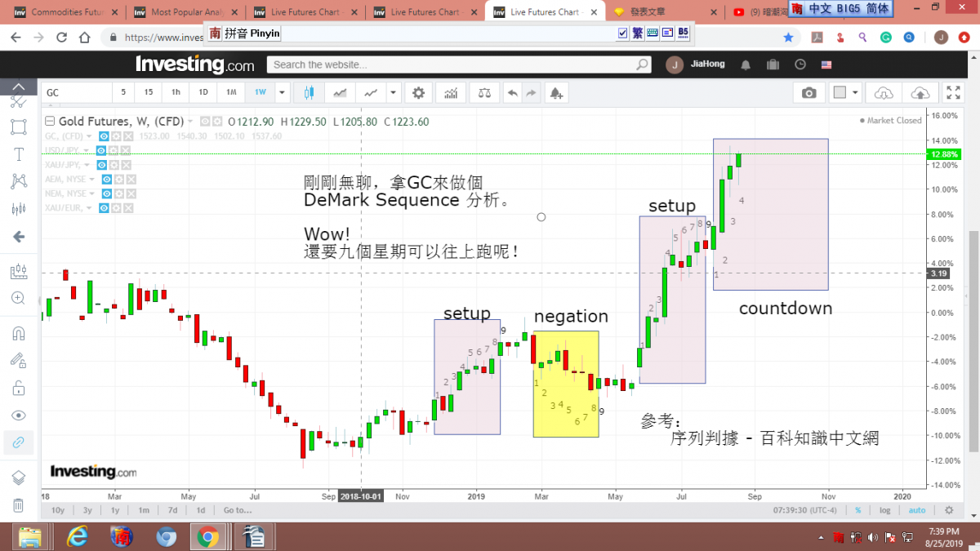Select the text annotation tool
This screenshot has height=551, width=980.
[x=18, y=154]
